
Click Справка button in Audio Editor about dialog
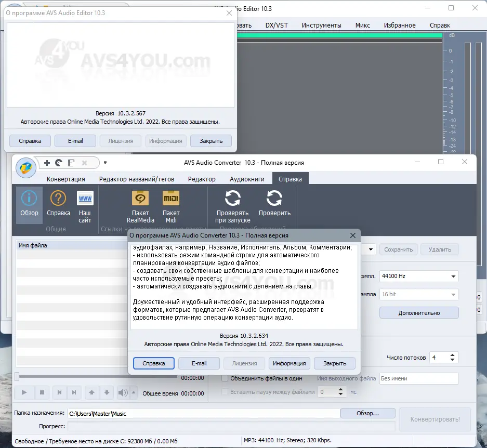tap(30, 141)
